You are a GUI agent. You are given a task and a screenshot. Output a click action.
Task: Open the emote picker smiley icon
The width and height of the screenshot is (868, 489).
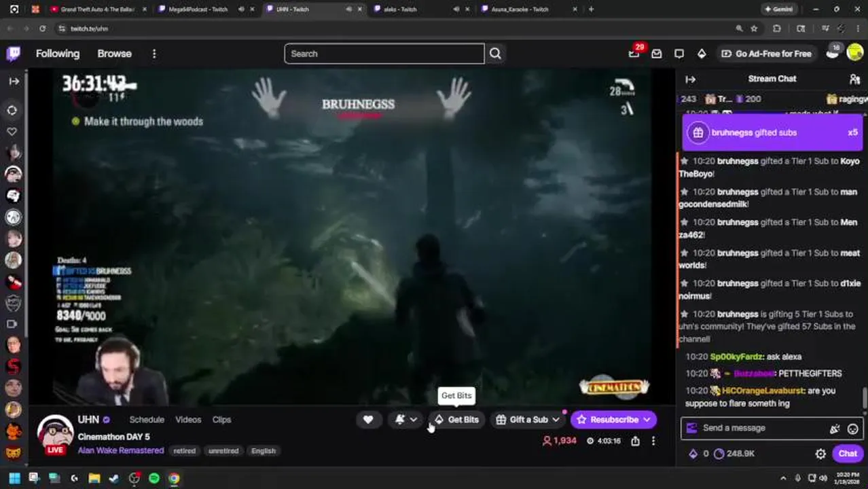tap(852, 429)
